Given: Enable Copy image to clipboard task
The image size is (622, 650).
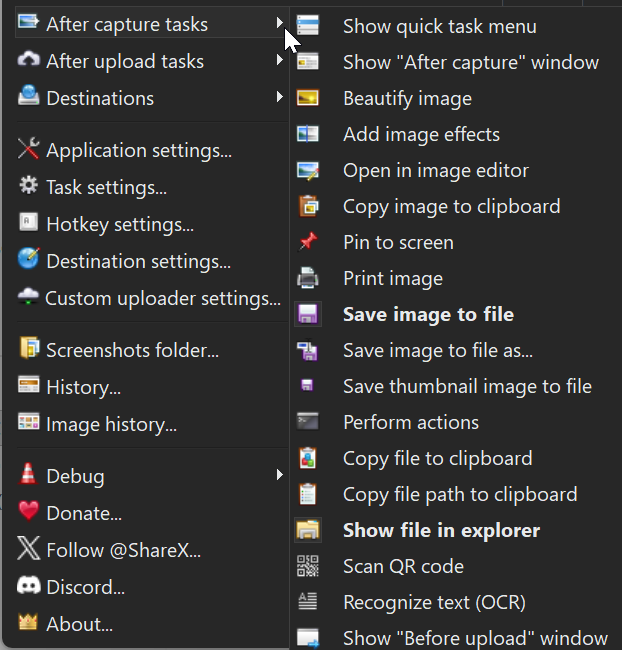Looking at the screenshot, I should pyautogui.click(x=451, y=206).
